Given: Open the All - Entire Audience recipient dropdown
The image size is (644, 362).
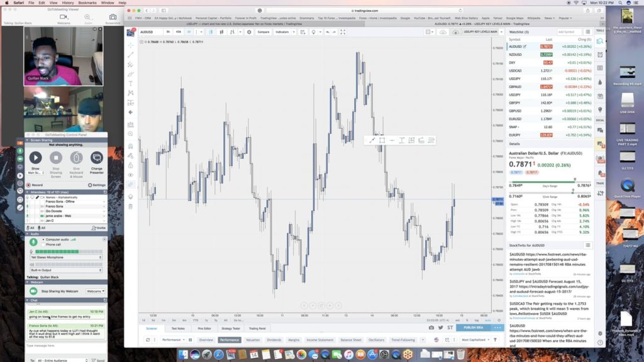Looking at the screenshot, I should [62, 360].
